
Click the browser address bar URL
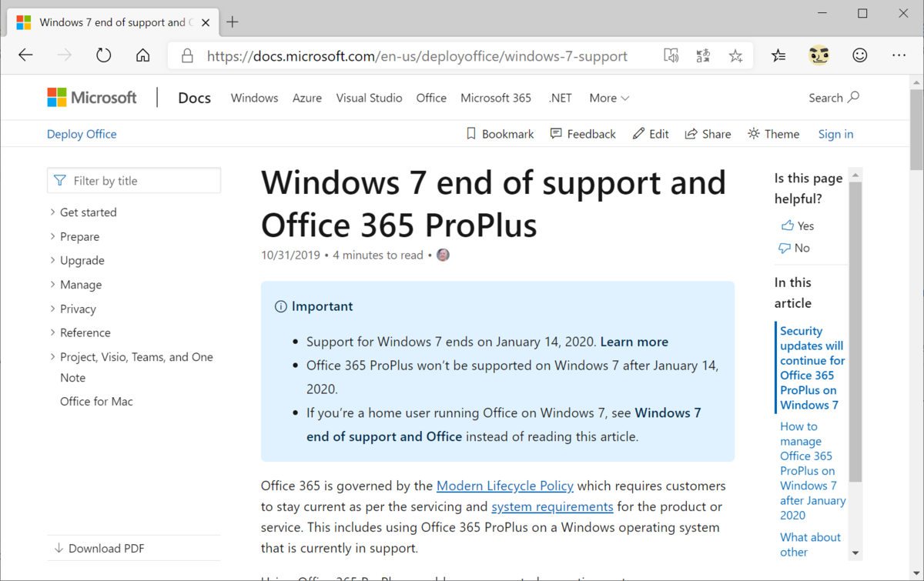coord(417,56)
